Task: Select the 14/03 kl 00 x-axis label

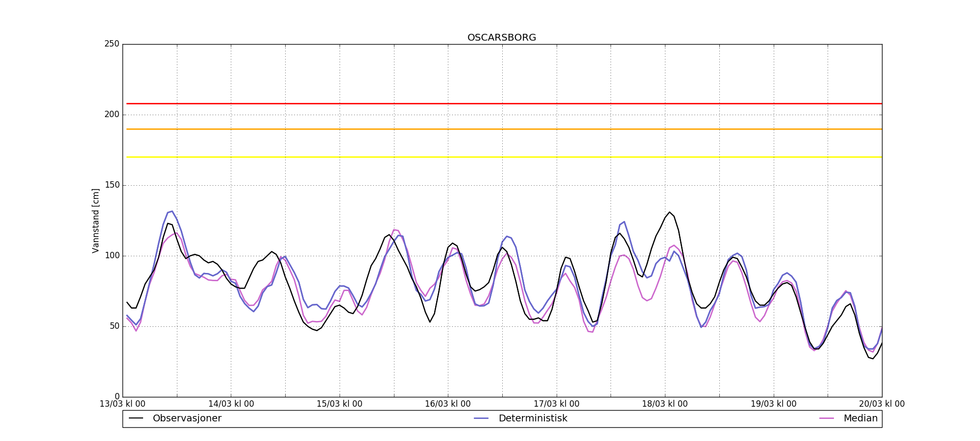Action: pyautogui.click(x=231, y=404)
